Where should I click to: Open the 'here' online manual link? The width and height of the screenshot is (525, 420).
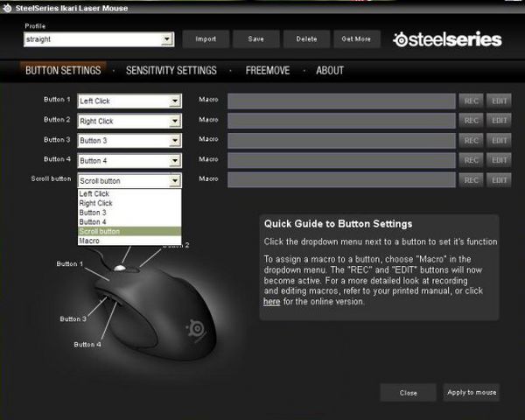click(271, 302)
